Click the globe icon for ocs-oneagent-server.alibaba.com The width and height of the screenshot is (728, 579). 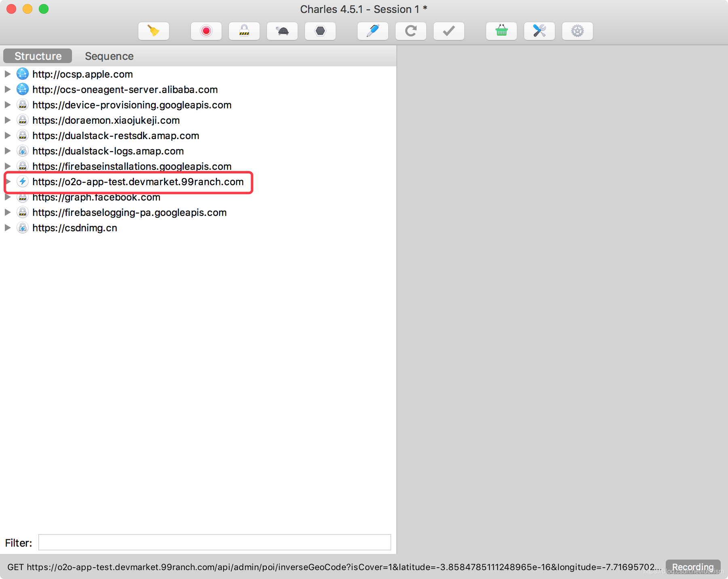click(x=23, y=89)
